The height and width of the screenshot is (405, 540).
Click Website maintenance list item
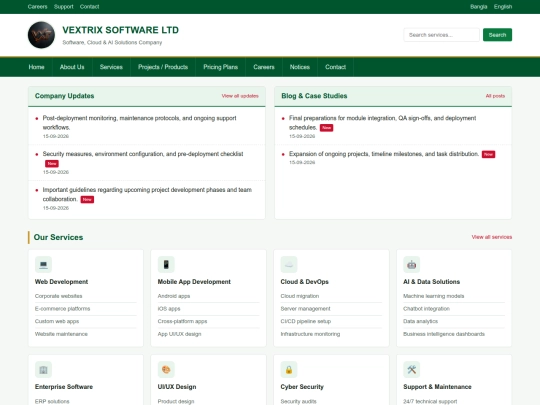pos(61,334)
